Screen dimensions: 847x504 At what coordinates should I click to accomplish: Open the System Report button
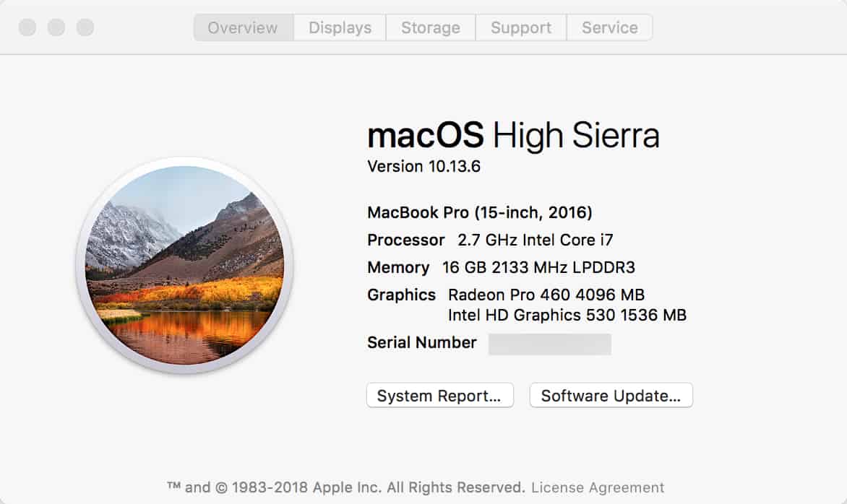point(439,396)
